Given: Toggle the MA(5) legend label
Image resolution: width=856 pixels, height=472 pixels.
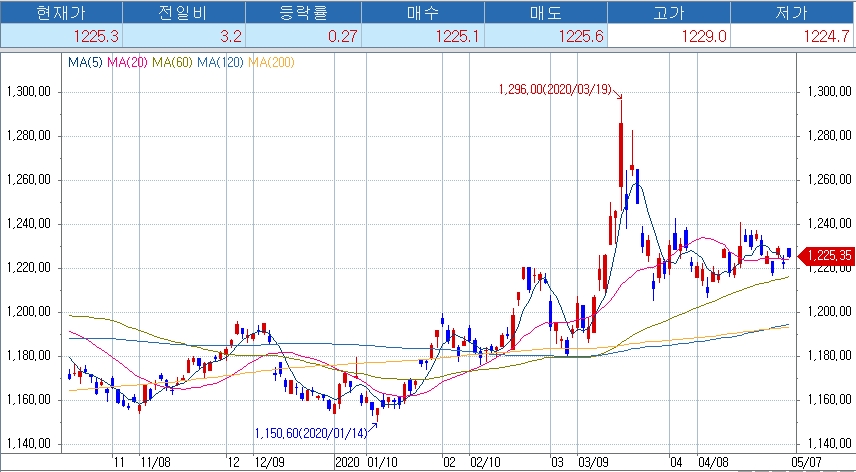Looking at the screenshot, I should click(x=85, y=63).
